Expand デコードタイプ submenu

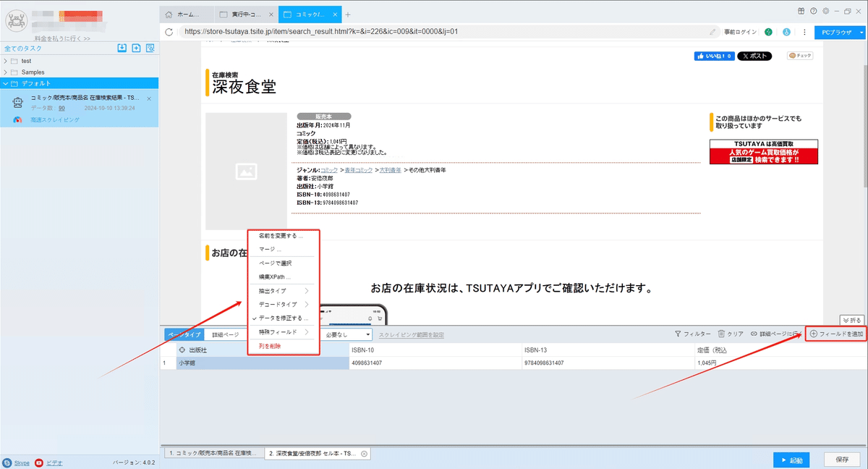(283, 305)
